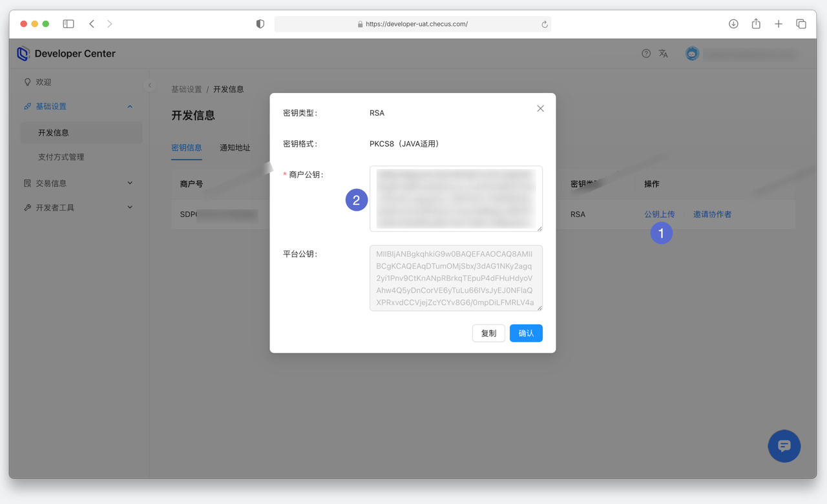Screen dimensions: 827x504
Task: Click the help question mark icon
Action: click(x=646, y=54)
